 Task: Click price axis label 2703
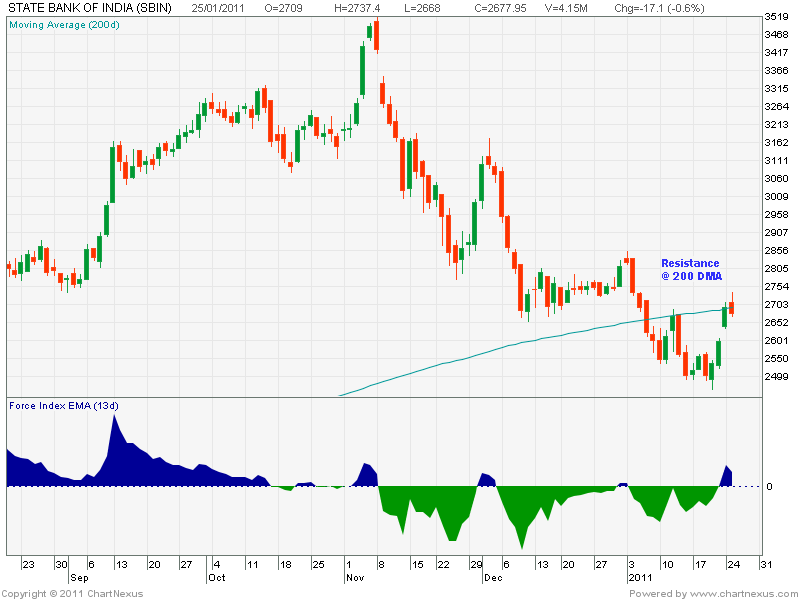(776, 305)
